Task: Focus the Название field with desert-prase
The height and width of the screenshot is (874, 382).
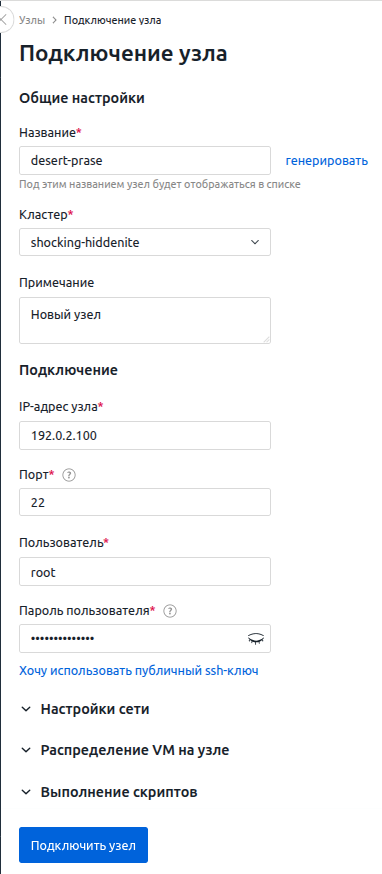Action: click(145, 161)
